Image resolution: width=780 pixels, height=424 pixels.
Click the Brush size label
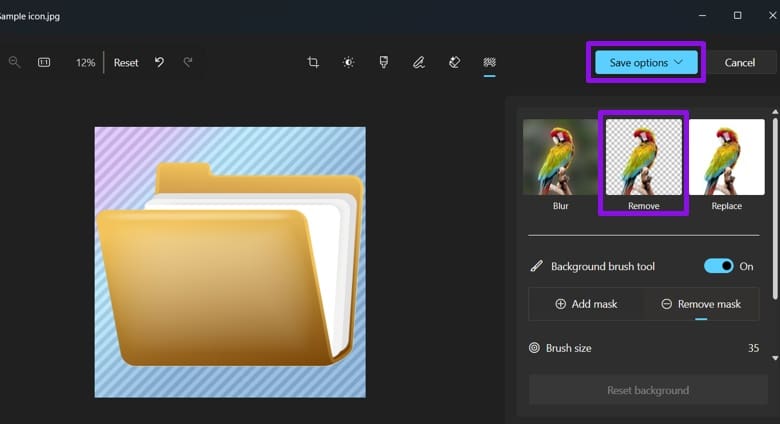pos(569,348)
